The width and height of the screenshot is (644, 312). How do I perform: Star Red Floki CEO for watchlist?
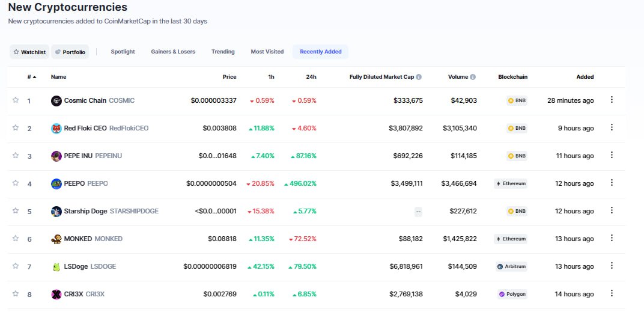(x=16, y=127)
